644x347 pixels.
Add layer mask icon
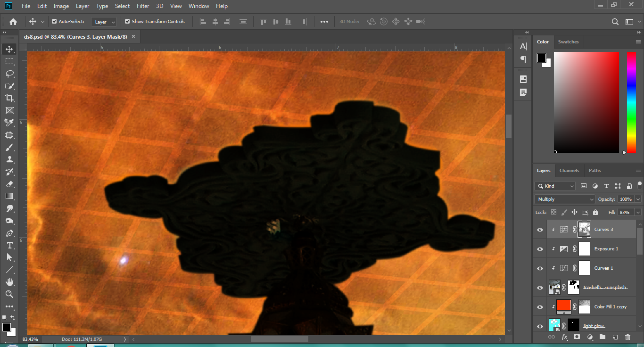pos(577,337)
